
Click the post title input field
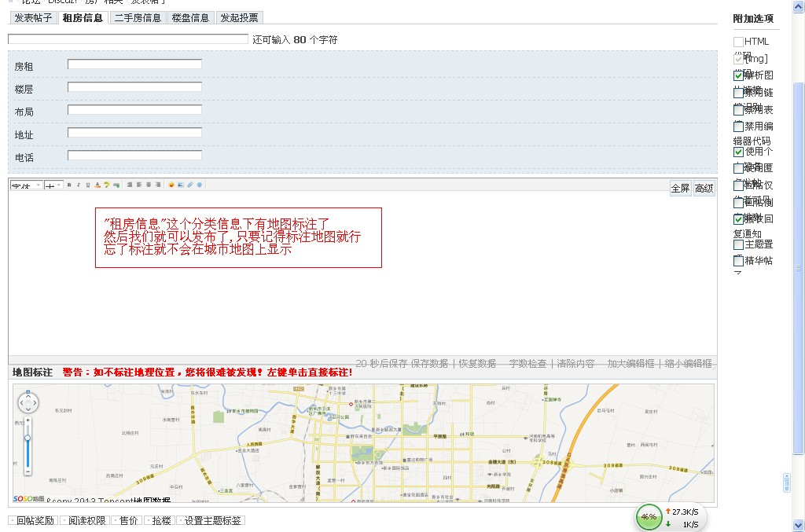click(128, 39)
